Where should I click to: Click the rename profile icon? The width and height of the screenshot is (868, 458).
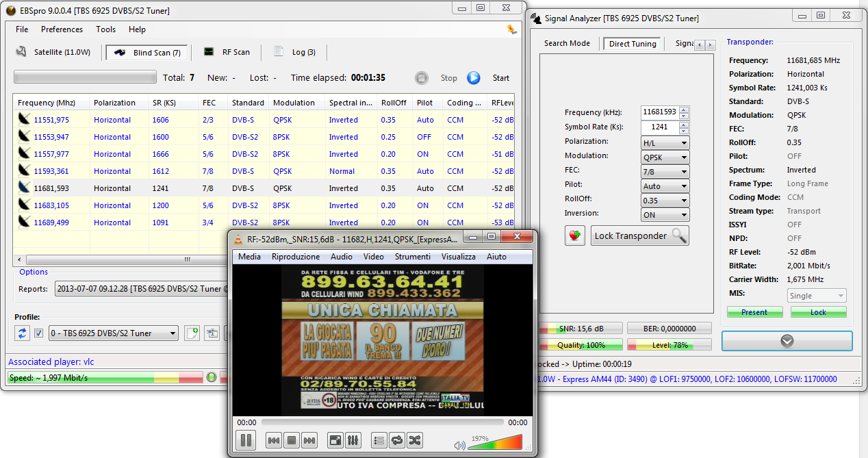coord(212,333)
